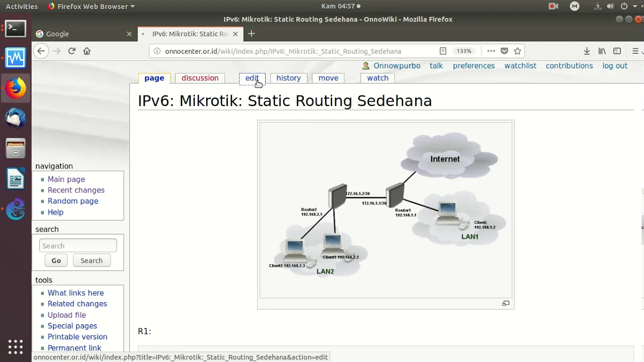
Task: Click Activities overview
Action: click(22, 6)
